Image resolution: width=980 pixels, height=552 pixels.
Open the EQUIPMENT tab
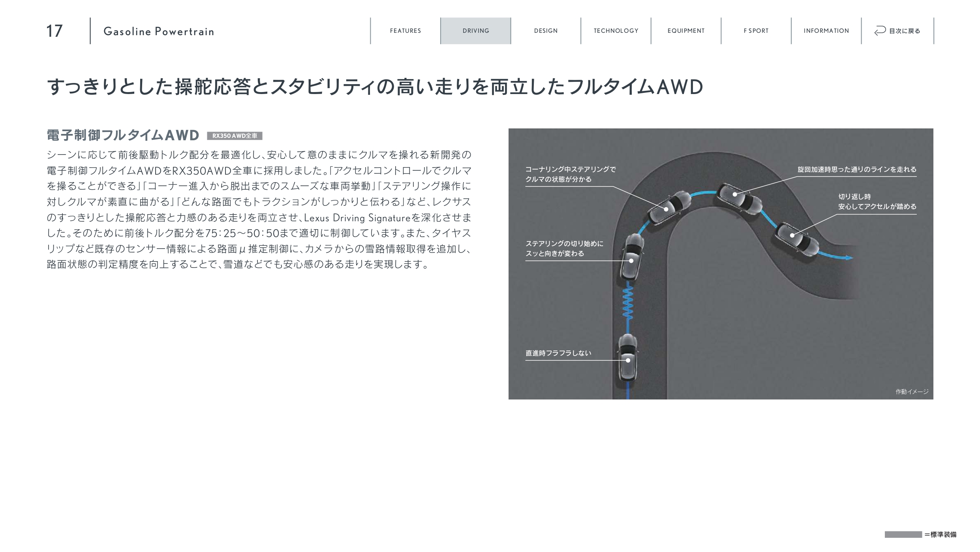[686, 31]
